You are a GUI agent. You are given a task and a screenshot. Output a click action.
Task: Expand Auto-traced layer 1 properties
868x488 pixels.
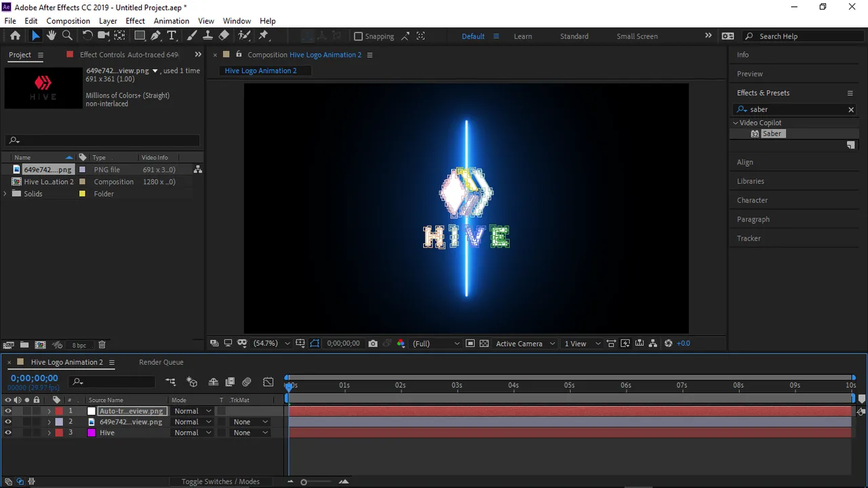[49, 411]
